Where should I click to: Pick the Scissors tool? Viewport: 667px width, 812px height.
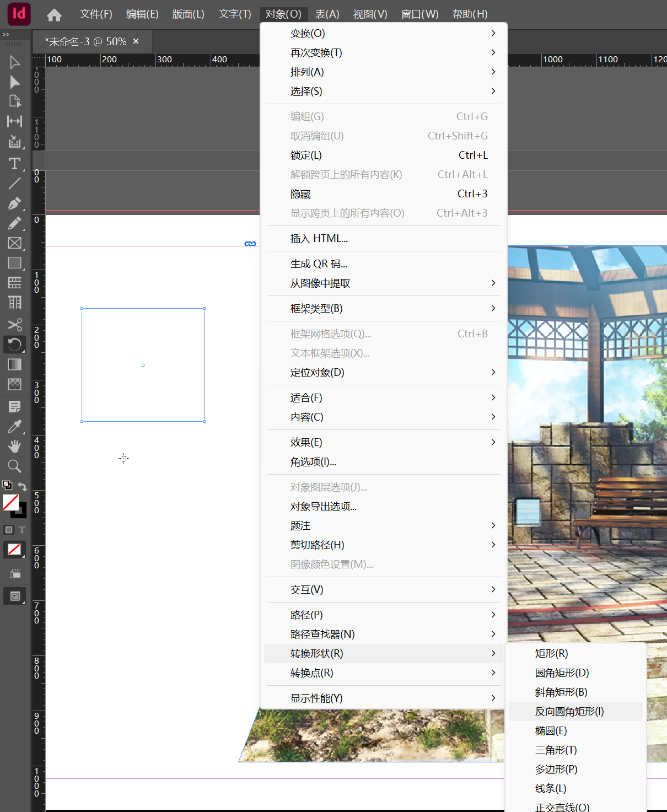pyautogui.click(x=14, y=324)
